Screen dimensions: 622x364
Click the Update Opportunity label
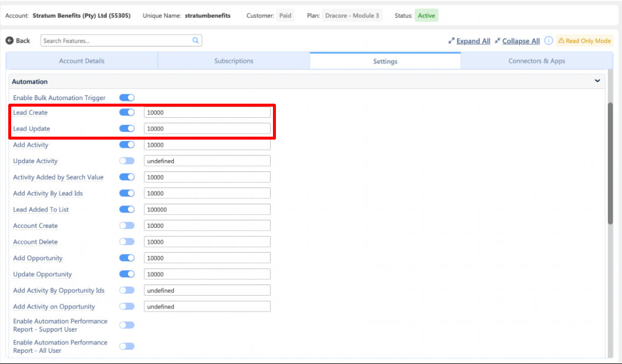(x=42, y=274)
